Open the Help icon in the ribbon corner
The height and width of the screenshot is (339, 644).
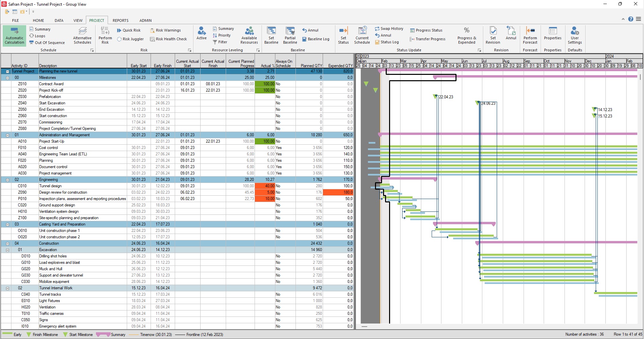pos(631,19)
